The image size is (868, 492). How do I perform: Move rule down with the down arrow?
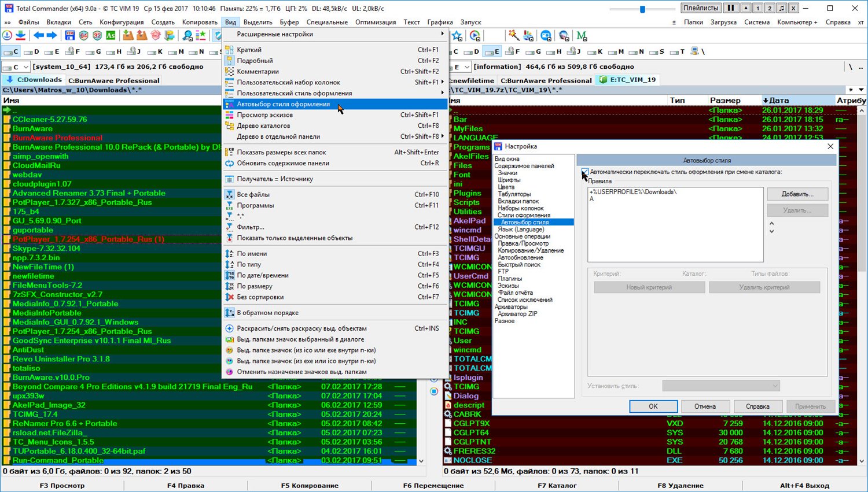771,232
